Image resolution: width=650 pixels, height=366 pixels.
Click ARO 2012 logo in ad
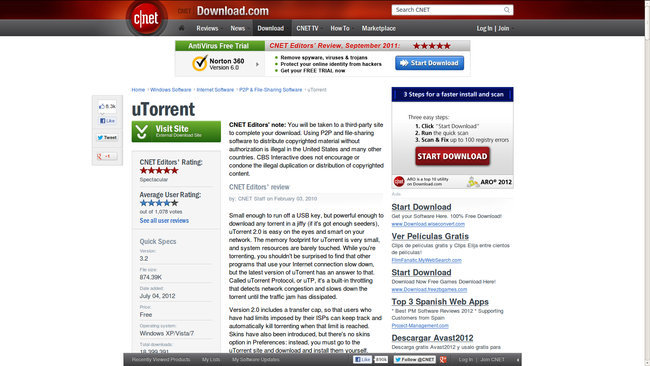(490, 182)
